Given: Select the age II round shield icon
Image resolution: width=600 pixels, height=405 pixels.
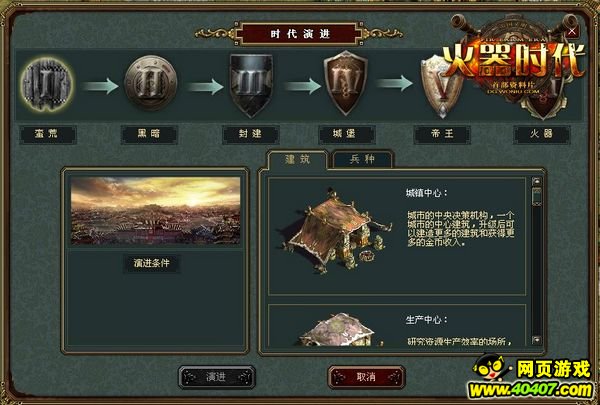Looking at the screenshot, I should (151, 83).
